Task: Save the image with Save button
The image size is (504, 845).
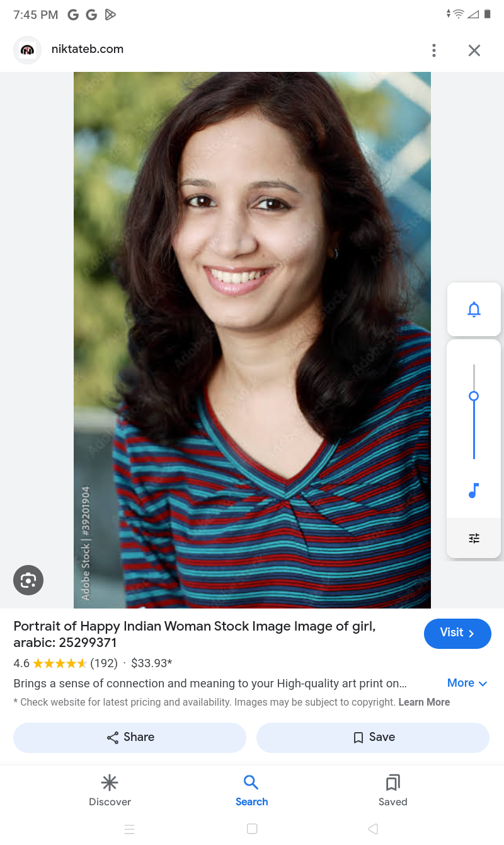Action: click(373, 737)
